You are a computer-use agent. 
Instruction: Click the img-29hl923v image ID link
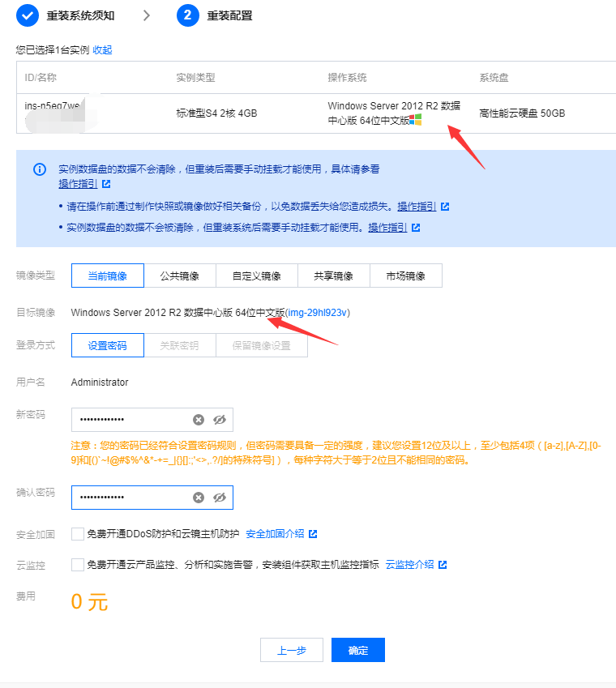pyautogui.click(x=318, y=313)
